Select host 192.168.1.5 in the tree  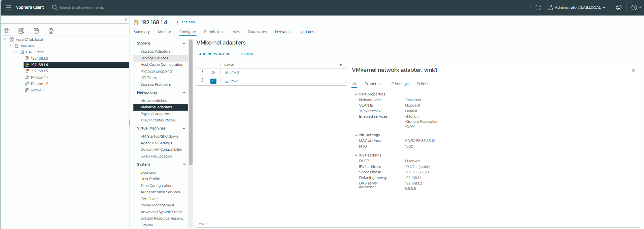(39, 71)
